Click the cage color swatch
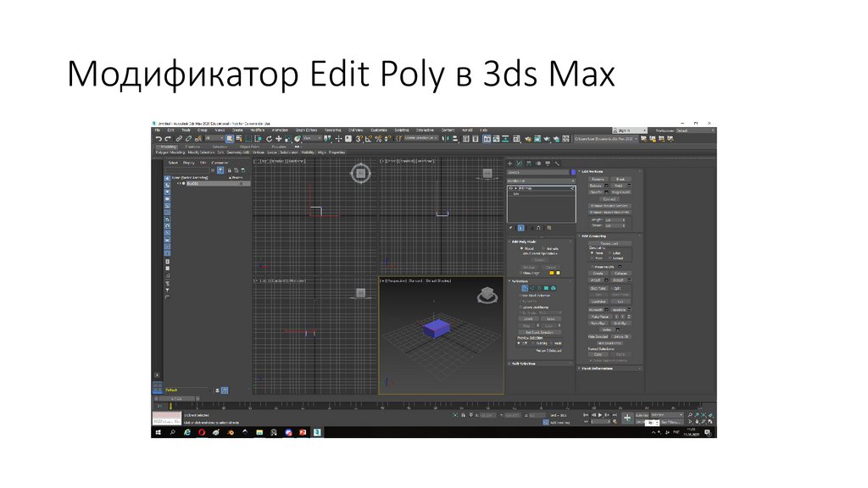This screenshot has width=868, height=488. (551, 272)
